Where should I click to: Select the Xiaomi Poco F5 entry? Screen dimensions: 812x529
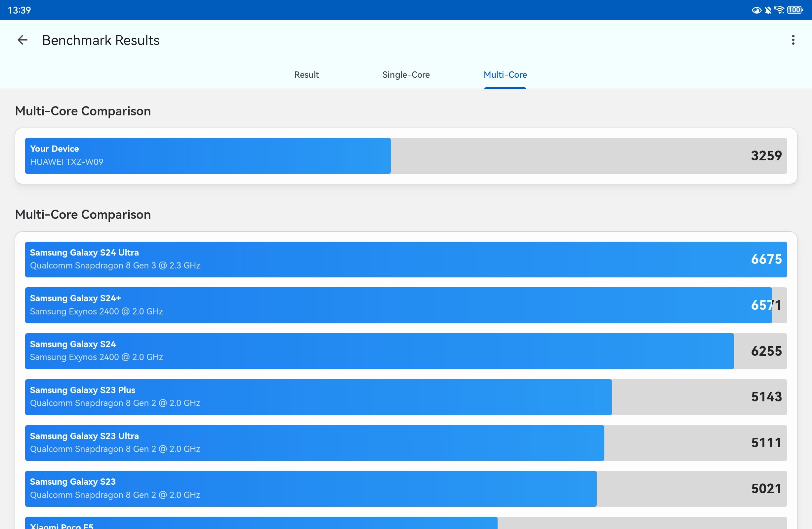tap(406, 523)
